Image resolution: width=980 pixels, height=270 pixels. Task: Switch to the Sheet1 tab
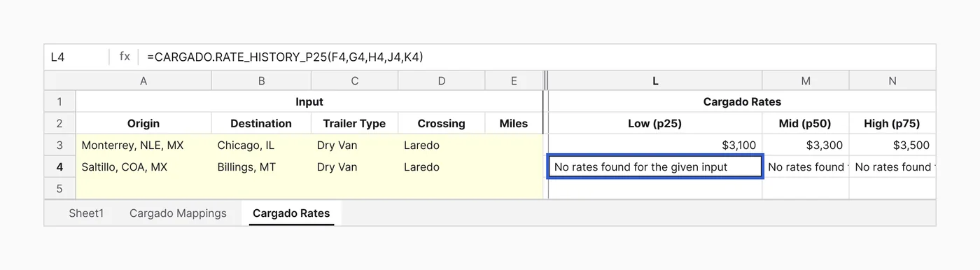[x=86, y=213]
